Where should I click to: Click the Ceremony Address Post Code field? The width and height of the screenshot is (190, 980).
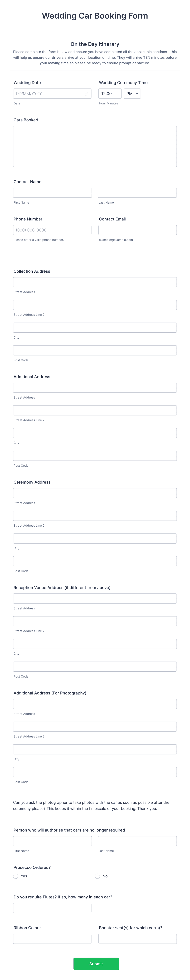click(94, 561)
